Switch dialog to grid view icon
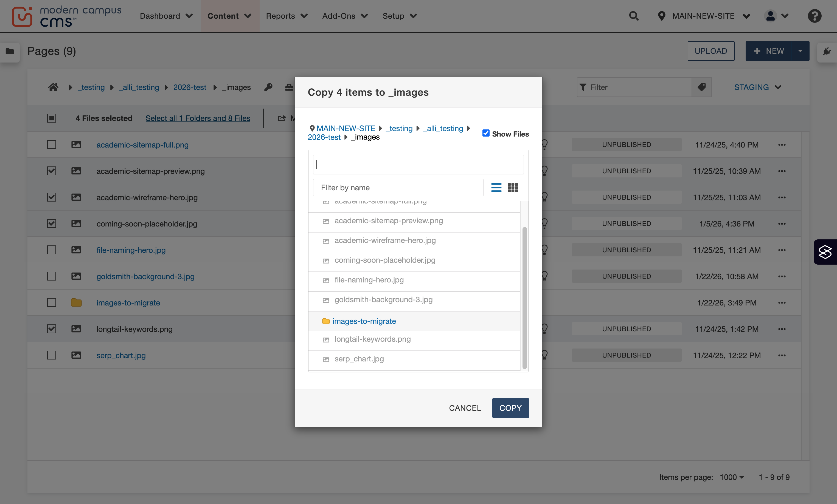Viewport: 837px width, 504px height. pos(513,187)
